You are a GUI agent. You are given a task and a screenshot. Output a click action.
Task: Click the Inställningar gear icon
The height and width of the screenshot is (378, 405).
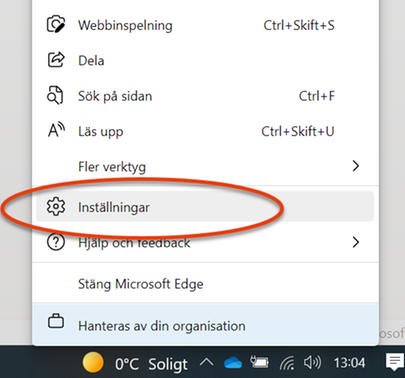pos(56,207)
